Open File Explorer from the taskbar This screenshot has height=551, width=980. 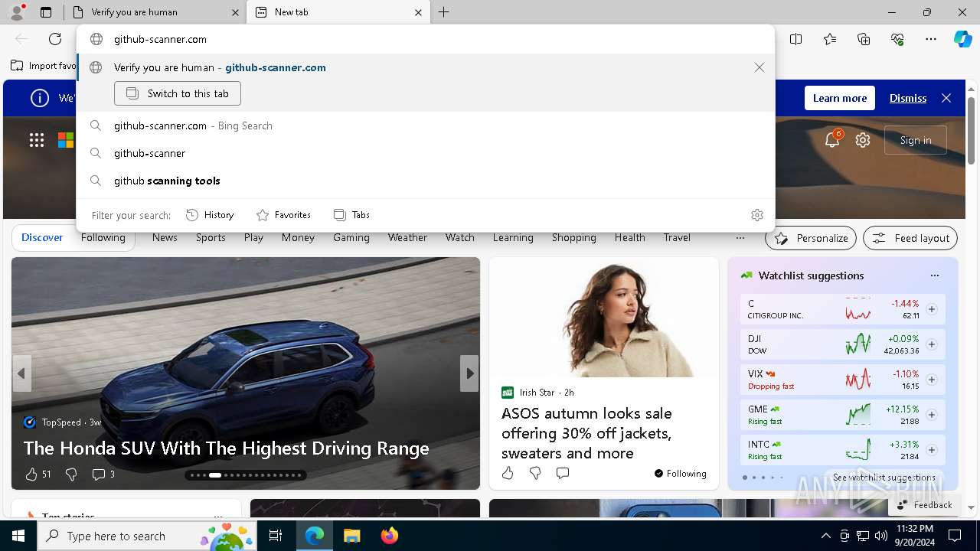tap(351, 536)
